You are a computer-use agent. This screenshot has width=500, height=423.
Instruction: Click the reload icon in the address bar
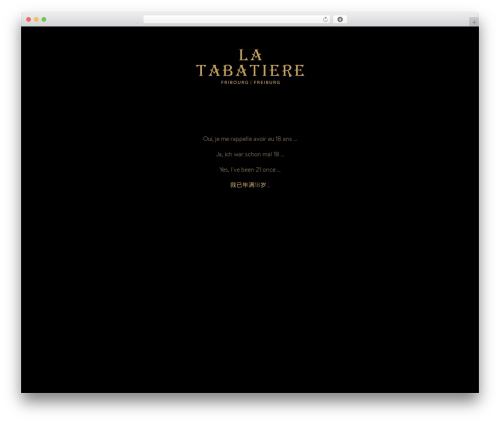tap(325, 20)
